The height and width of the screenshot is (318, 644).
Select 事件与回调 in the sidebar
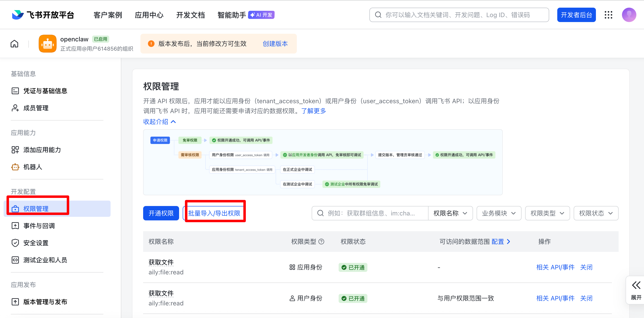click(39, 226)
